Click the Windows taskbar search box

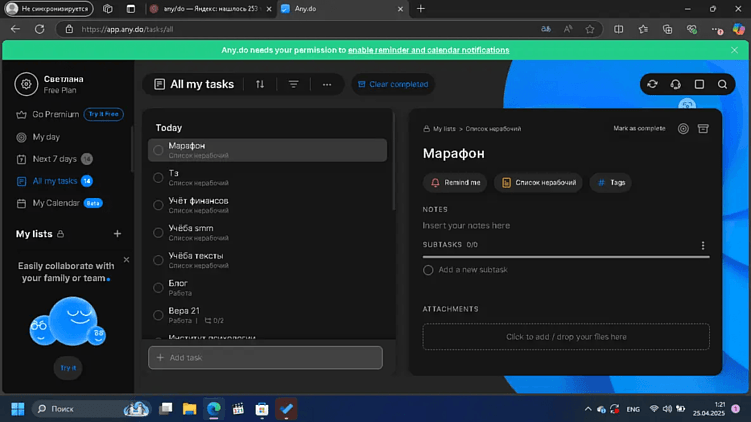pyautogui.click(x=91, y=409)
